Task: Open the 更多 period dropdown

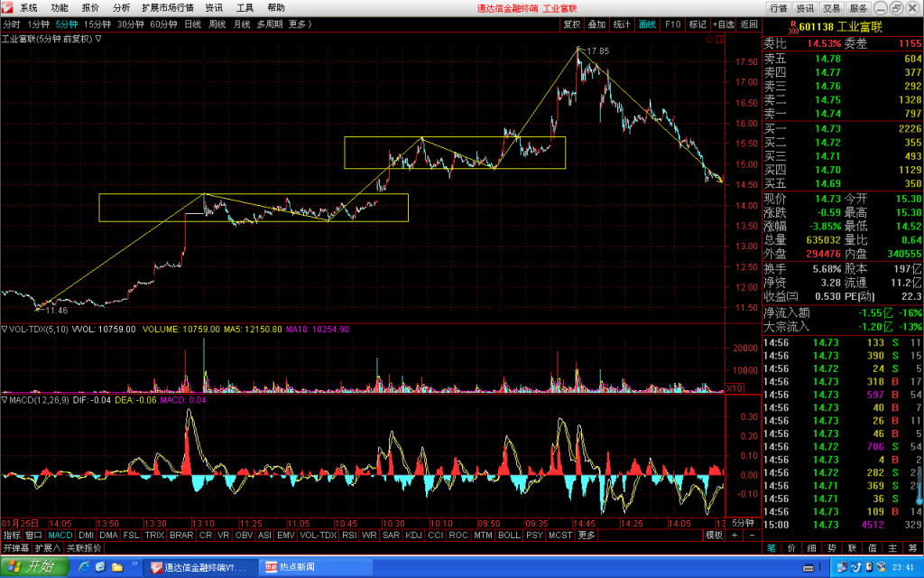Action: [300, 24]
